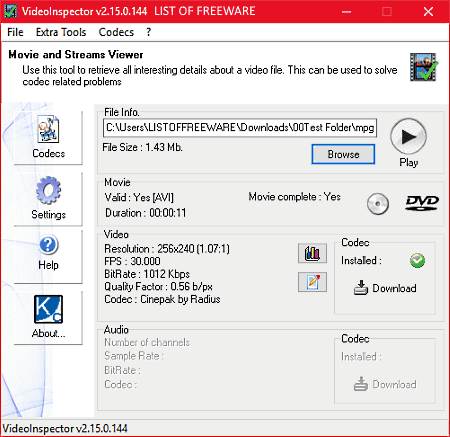Click the film strip checkmark header icon
Viewport: 450px width, 437px height.
click(424, 67)
